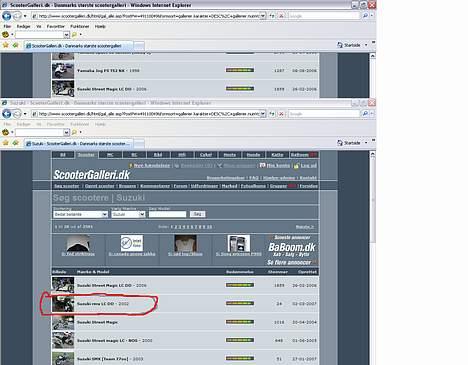Switch to the Bil site tab

(63, 155)
